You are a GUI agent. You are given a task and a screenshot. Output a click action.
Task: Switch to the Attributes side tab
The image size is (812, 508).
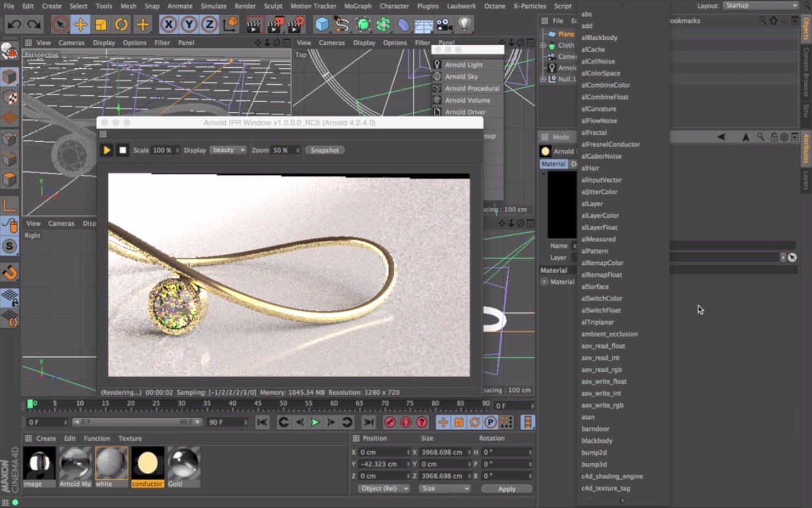click(806, 149)
